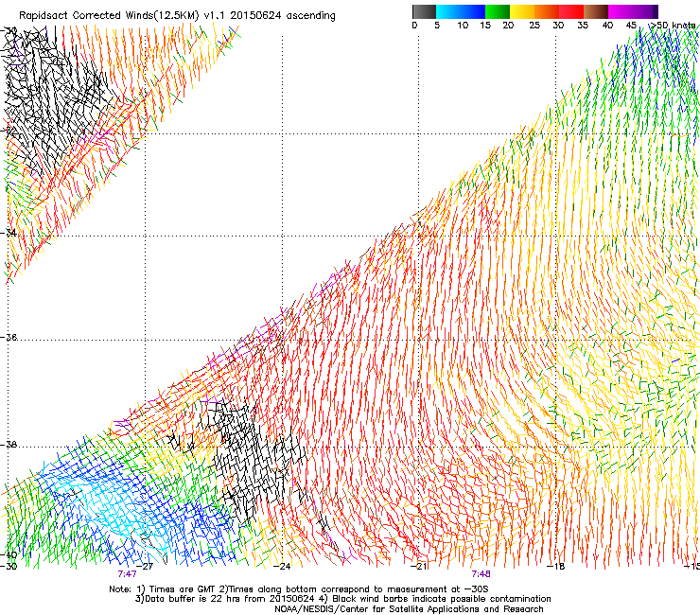Click the '45' label under the color bar

pyautogui.click(x=631, y=25)
